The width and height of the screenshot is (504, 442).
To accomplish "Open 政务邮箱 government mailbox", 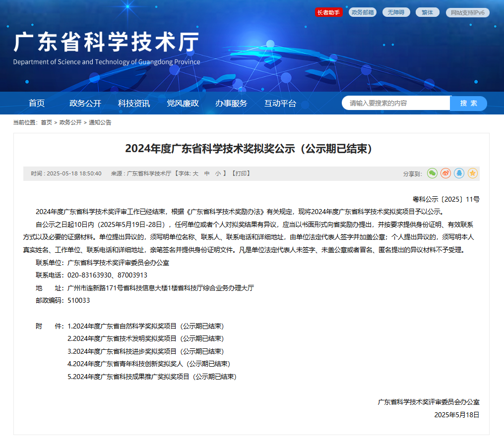I will tap(363, 12).
